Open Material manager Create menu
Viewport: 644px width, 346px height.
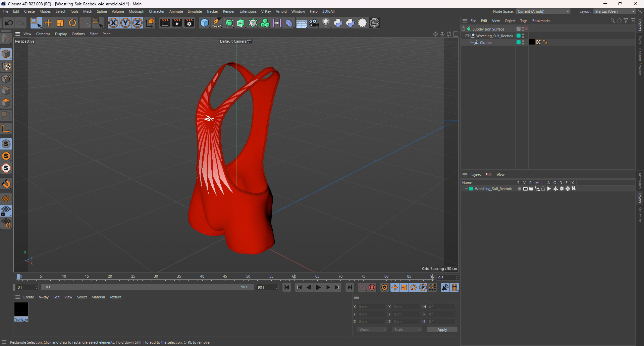[29, 297]
